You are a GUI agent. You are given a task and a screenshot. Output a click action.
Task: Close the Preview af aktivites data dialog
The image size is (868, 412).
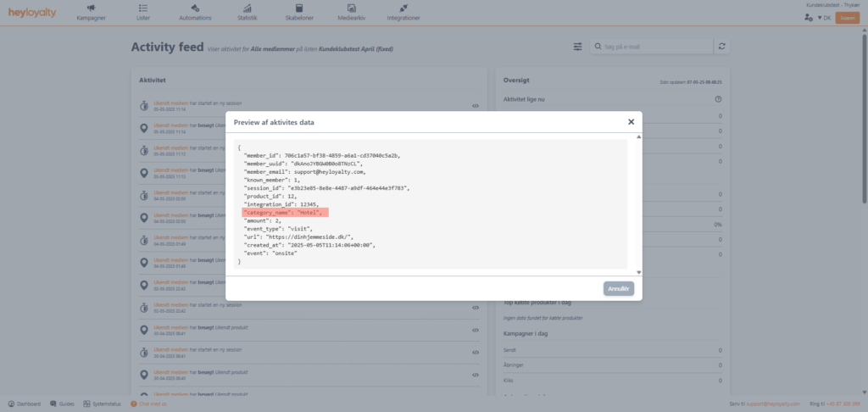click(631, 121)
